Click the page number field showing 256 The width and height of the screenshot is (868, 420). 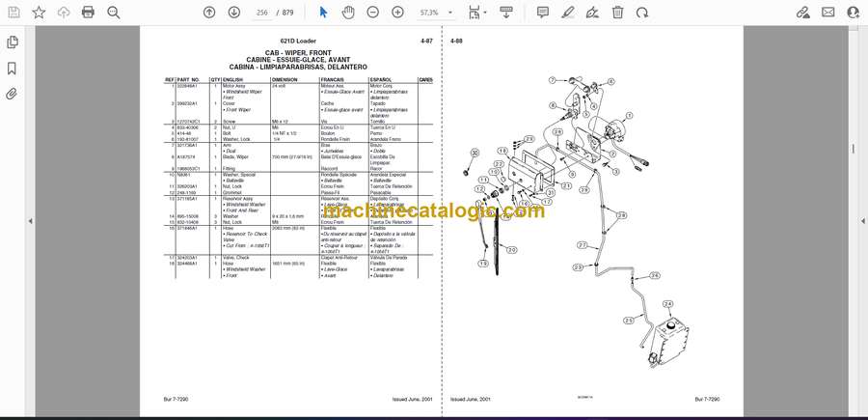click(x=262, y=13)
